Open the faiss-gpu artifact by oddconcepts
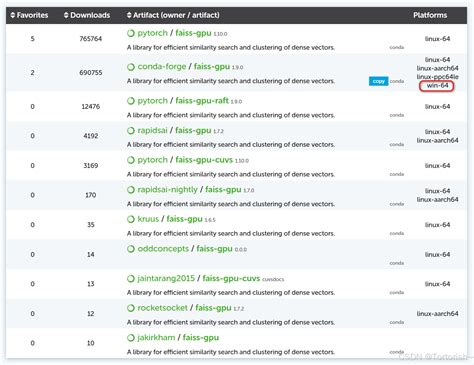474x365 pixels. pos(214,249)
